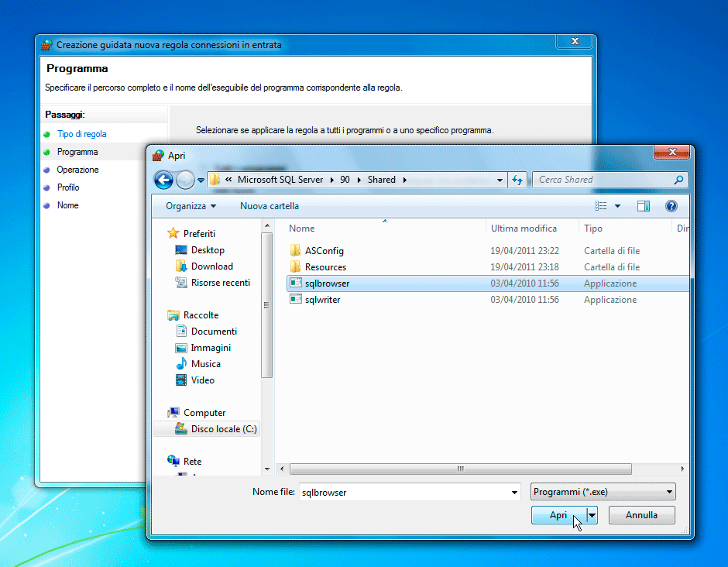Click the Apri button

pyautogui.click(x=558, y=515)
